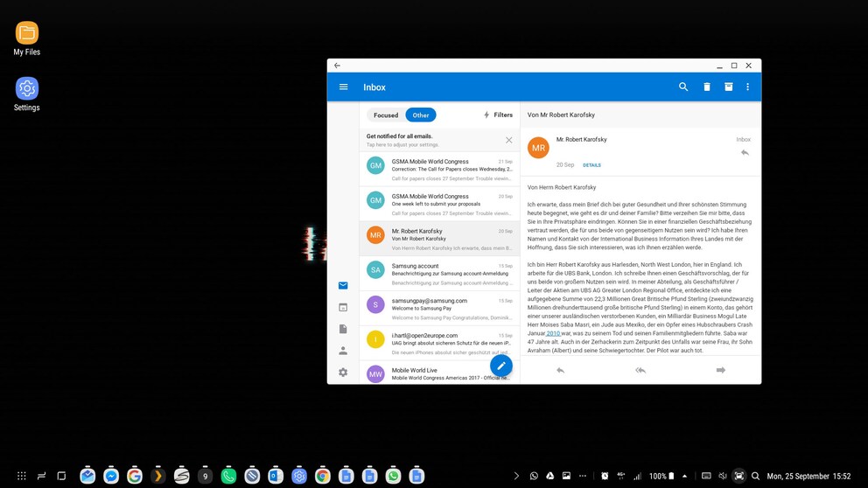Archive the open email using archive icon
This screenshot has width=868, height=488.
pos(729,87)
